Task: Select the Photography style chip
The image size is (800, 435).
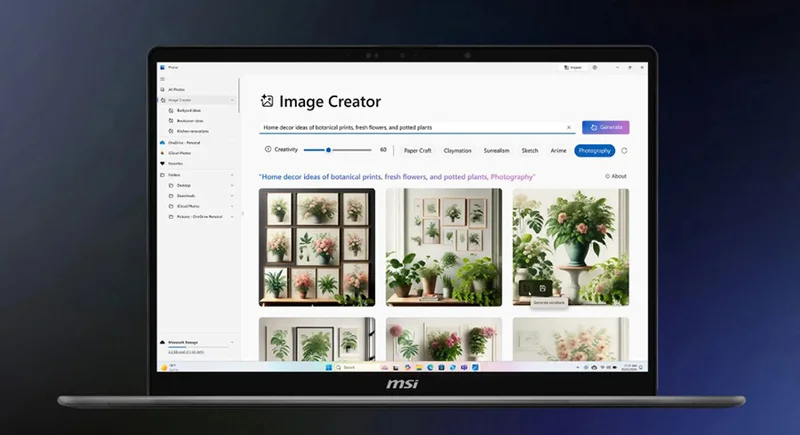Action: 595,150
